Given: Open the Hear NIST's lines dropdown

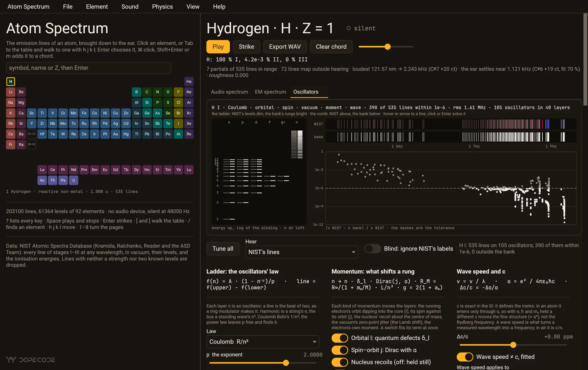Looking at the screenshot, I should 302,252.
